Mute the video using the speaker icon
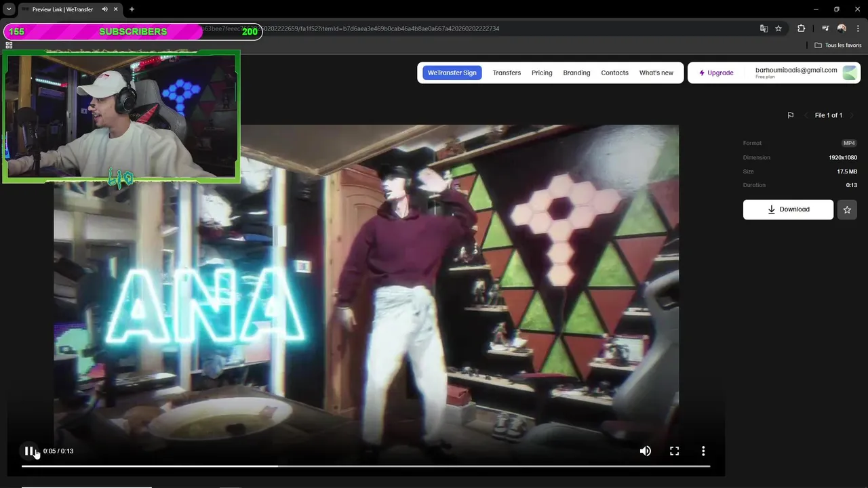Viewport: 868px width, 488px height. pos(645,451)
